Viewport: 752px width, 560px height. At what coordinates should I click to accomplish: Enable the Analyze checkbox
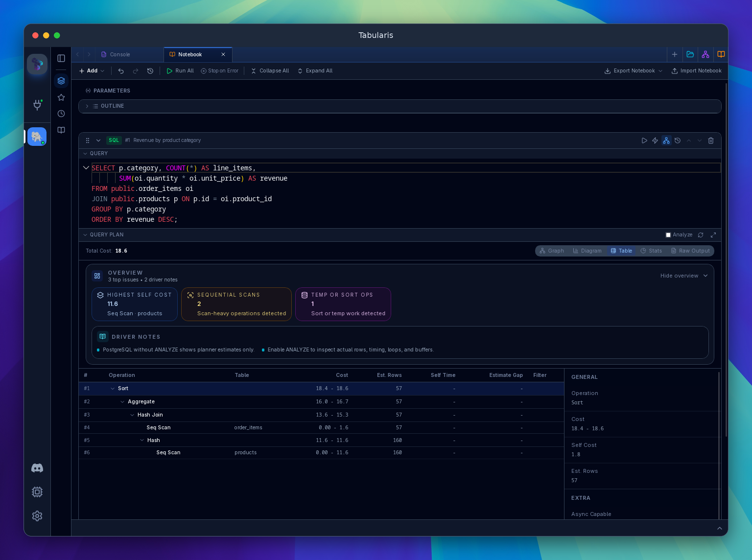point(668,235)
